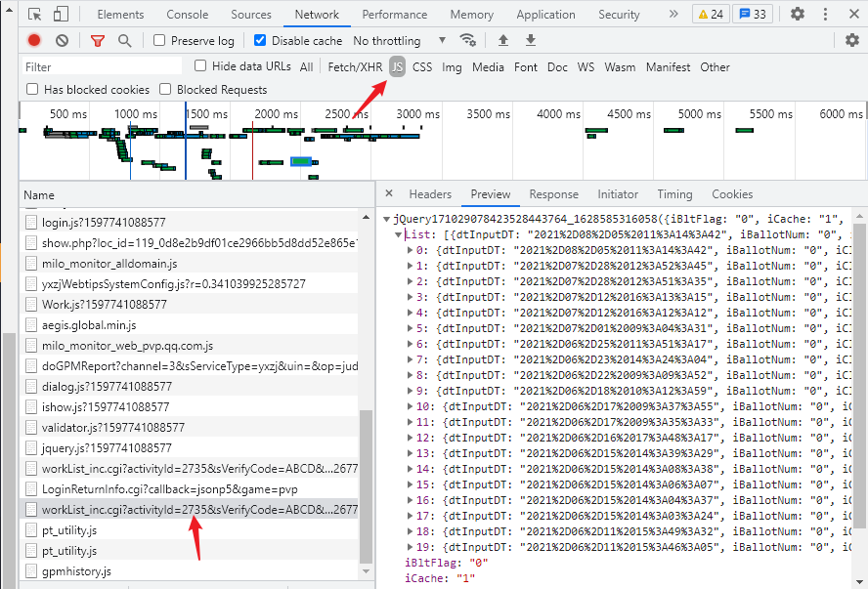Show the Timing tab
This screenshot has width=868, height=589.
(674, 194)
